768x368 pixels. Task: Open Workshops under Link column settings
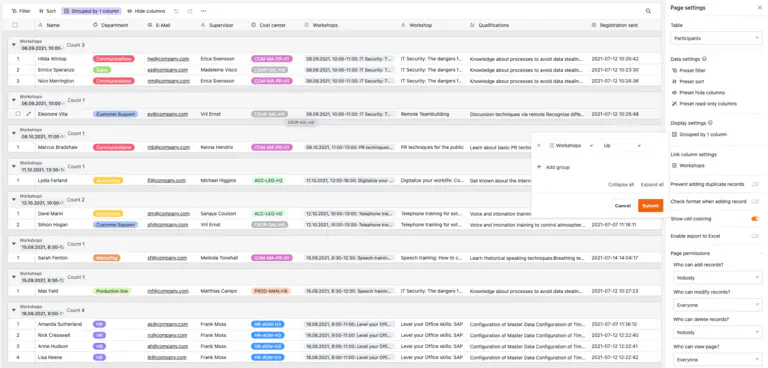tap(688, 166)
